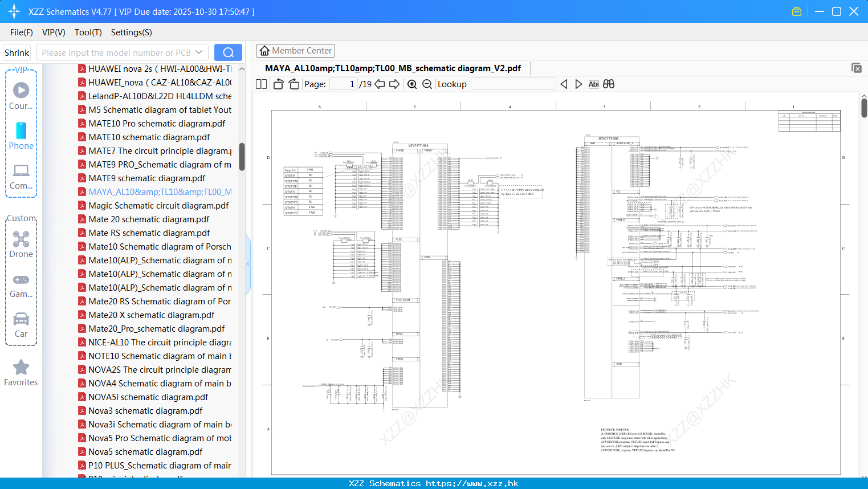The height and width of the screenshot is (489, 868).
Task: Select the Phone category icon
Action: tap(21, 136)
